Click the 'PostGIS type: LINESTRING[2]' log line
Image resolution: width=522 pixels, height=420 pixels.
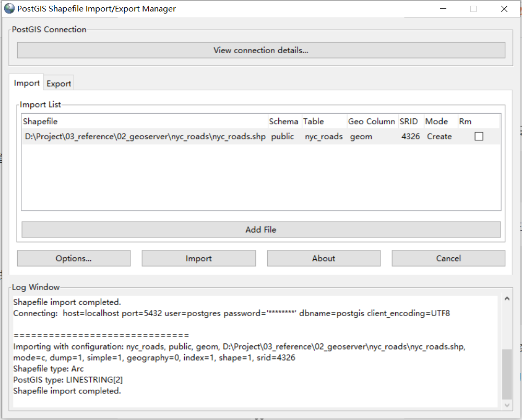[x=68, y=380]
